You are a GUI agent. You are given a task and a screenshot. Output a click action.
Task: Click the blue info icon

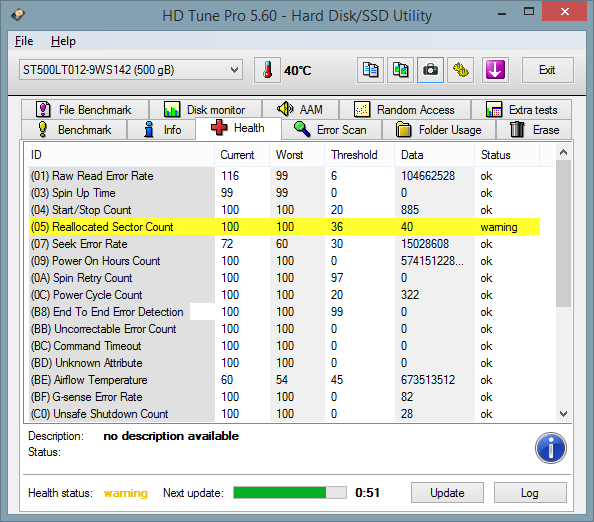point(551,448)
